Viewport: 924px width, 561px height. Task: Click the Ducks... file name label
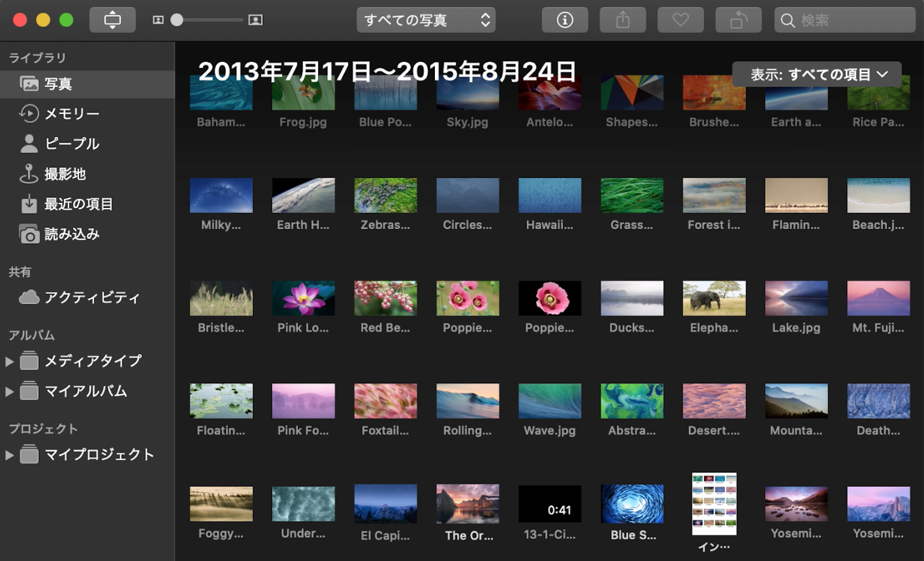click(x=632, y=328)
